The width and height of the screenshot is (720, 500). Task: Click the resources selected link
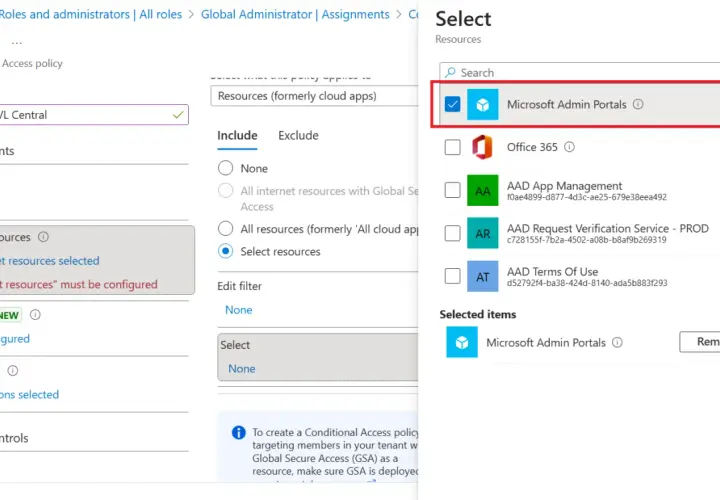coord(50,261)
